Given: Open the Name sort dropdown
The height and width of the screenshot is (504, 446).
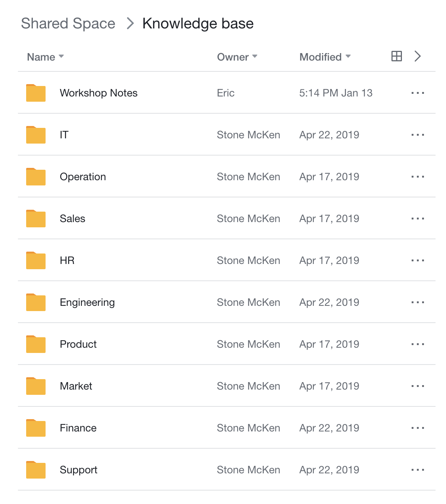Looking at the screenshot, I should pos(45,57).
